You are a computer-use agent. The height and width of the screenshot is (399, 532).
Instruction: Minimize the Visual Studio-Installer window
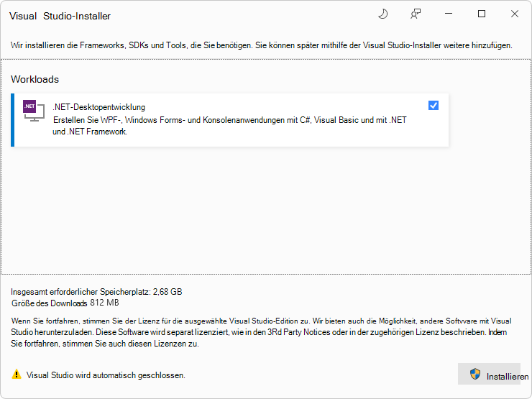pyautogui.click(x=449, y=14)
